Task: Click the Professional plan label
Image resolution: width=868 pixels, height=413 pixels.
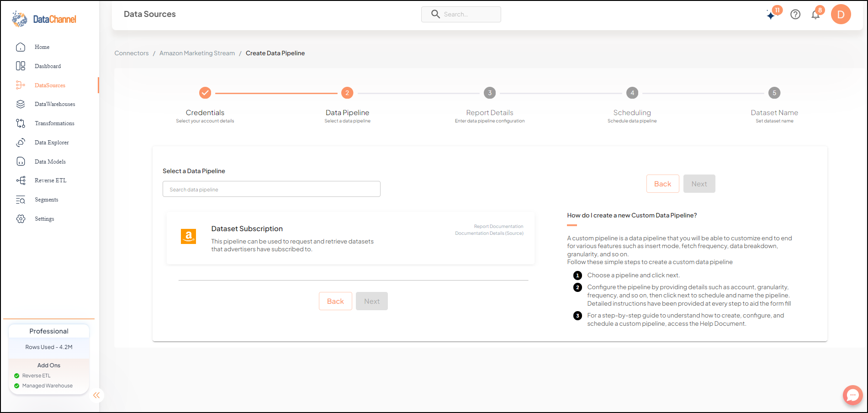Action: coord(49,331)
